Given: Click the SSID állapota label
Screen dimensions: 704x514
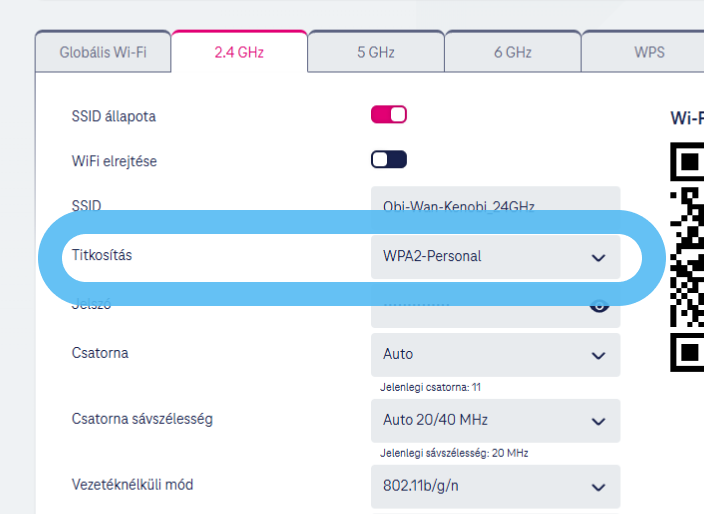Looking at the screenshot, I should (114, 116).
